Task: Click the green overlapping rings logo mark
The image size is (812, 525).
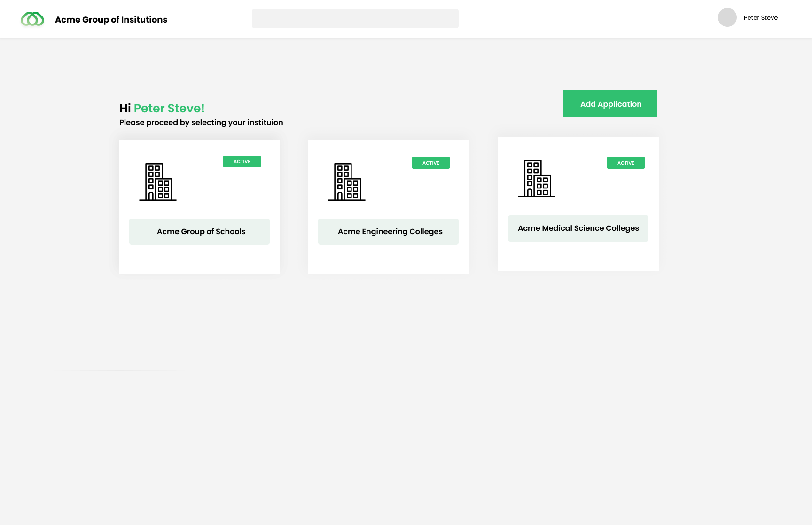Action: [x=32, y=19]
